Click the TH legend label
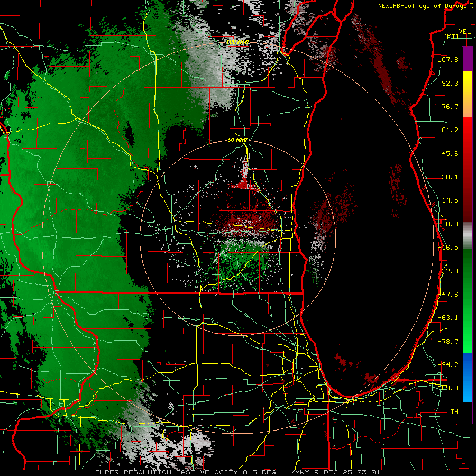Screen dimensions: 476x476 tap(454, 412)
